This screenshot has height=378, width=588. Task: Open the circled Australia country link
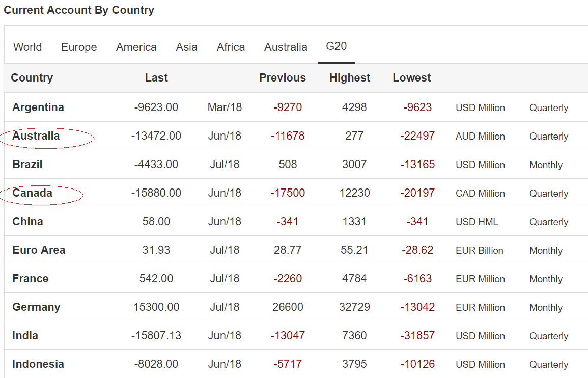36,136
